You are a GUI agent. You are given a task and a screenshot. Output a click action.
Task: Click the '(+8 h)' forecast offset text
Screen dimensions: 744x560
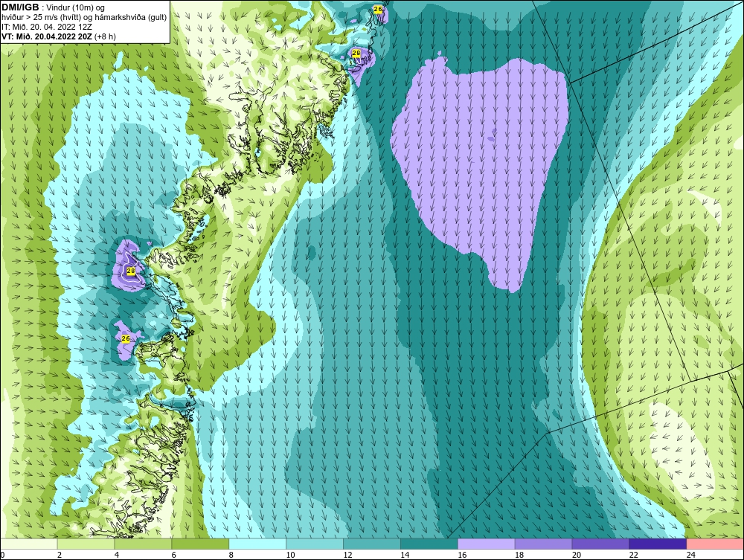pyautogui.click(x=106, y=36)
